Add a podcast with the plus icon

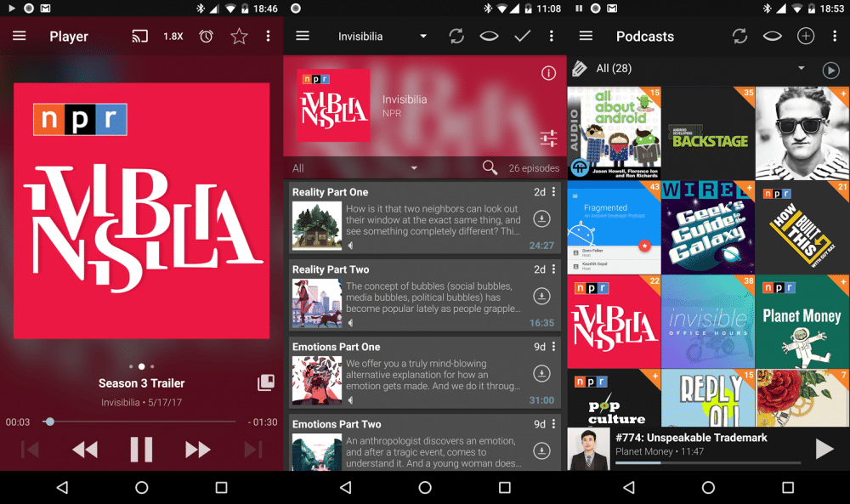point(805,37)
